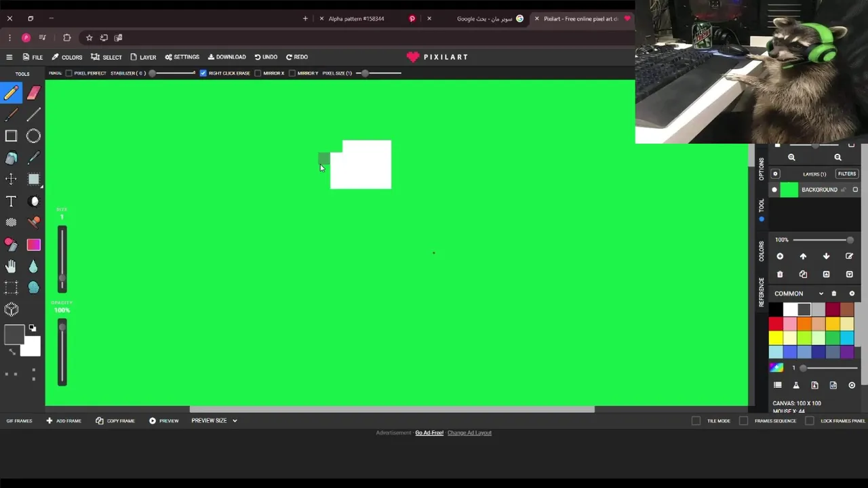This screenshot has width=868, height=488.
Task: Select the Text tool
Action: (11, 201)
